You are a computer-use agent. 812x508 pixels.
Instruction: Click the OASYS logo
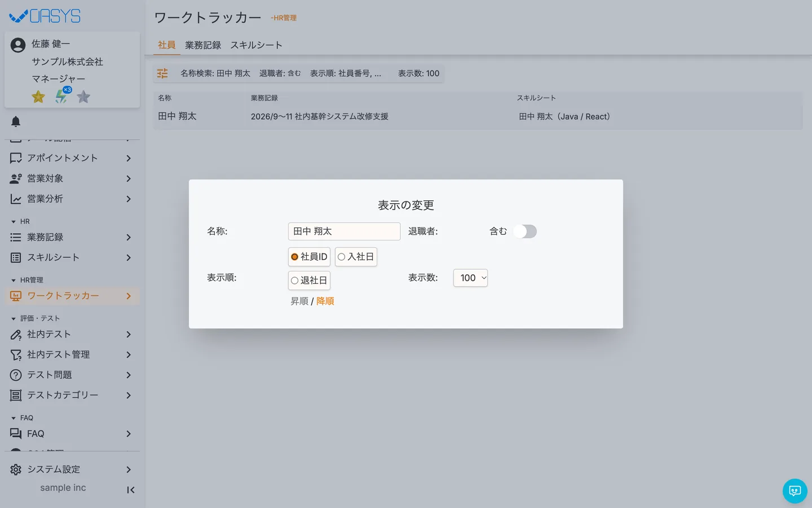click(x=45, y=16)
